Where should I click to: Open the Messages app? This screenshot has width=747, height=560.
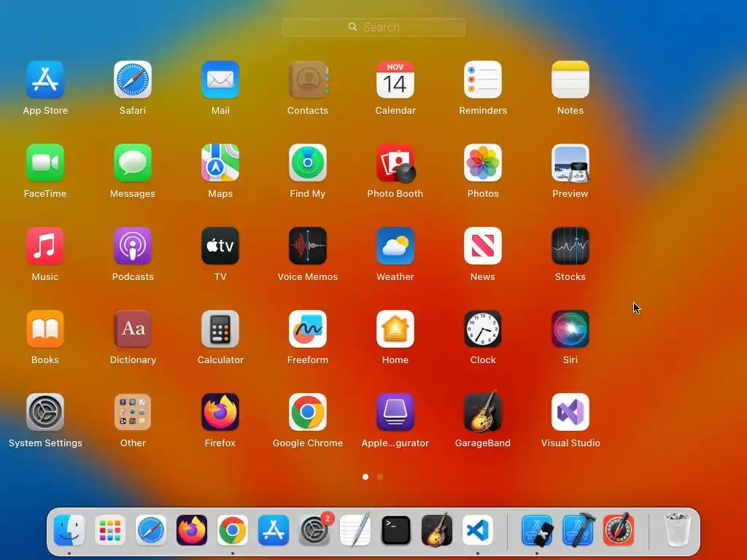click(x=133, y=163)
